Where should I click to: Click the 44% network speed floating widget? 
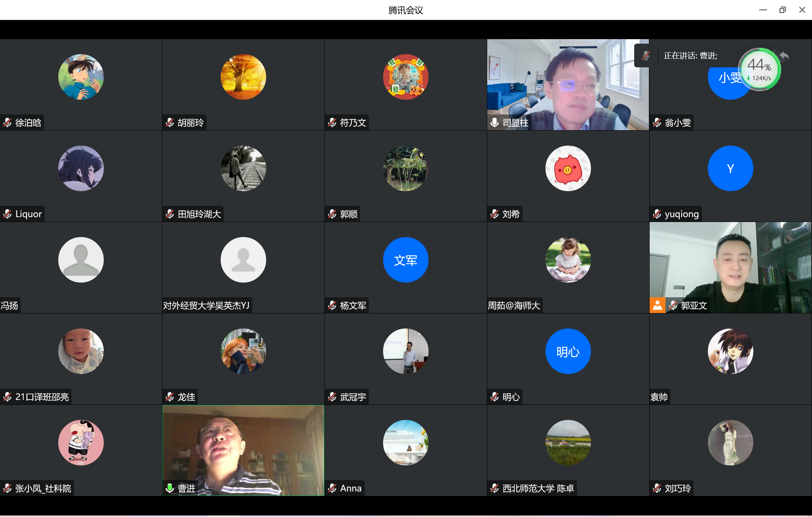pyautogui.click(x=760, y=69)
